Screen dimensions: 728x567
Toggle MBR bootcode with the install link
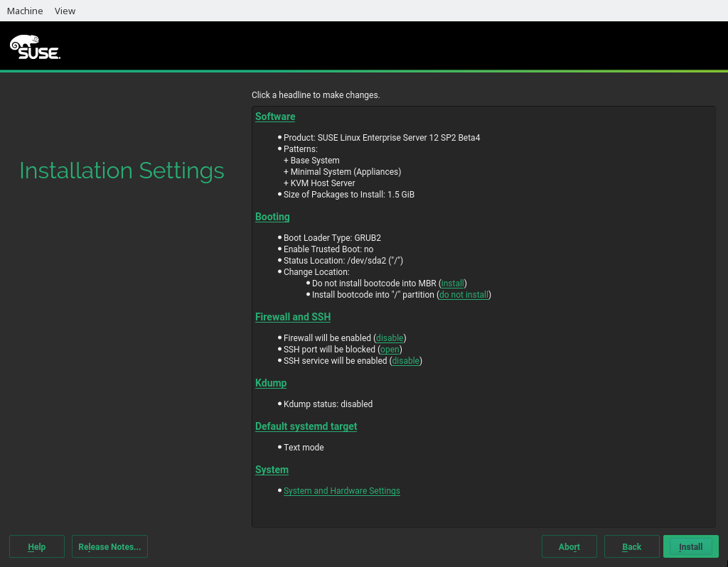pyautogui.click(x=453, y=283)
